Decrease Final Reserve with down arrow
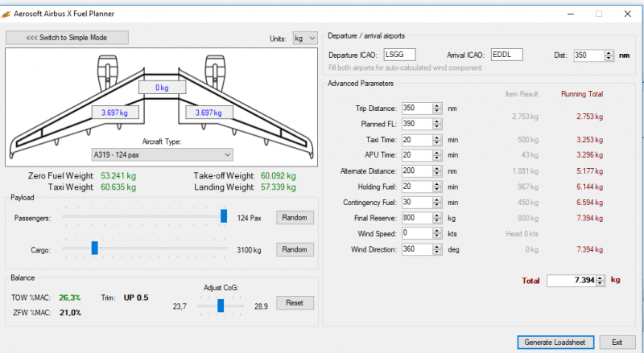 pos(437,220)
